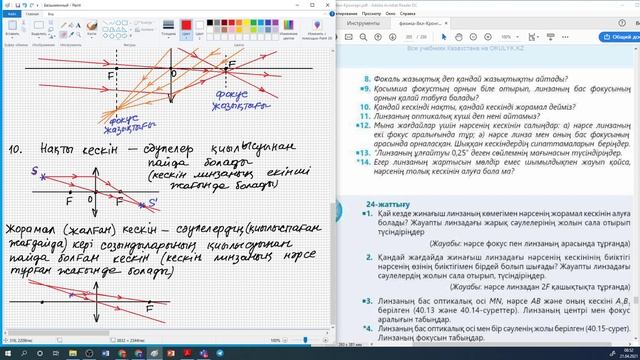Screen dimensions: 640x360
Task: Click the Save icon in Paint title bar
Action: pos(18,5)
